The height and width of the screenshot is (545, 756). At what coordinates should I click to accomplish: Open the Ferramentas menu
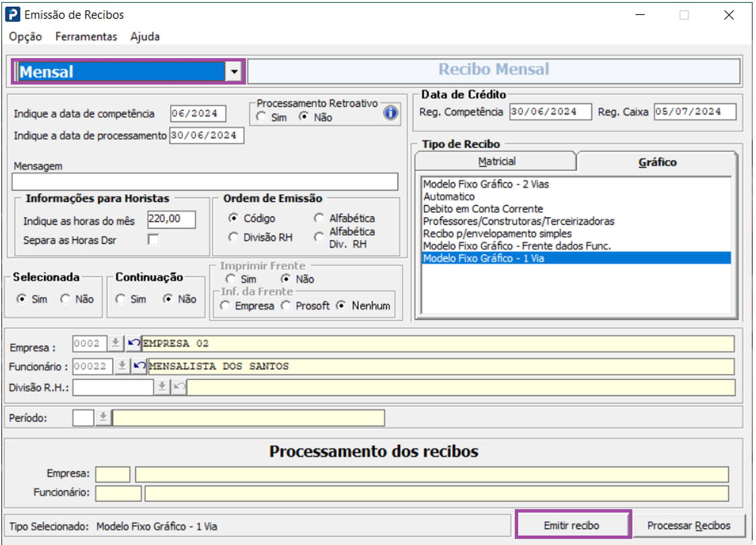point(86,37)
